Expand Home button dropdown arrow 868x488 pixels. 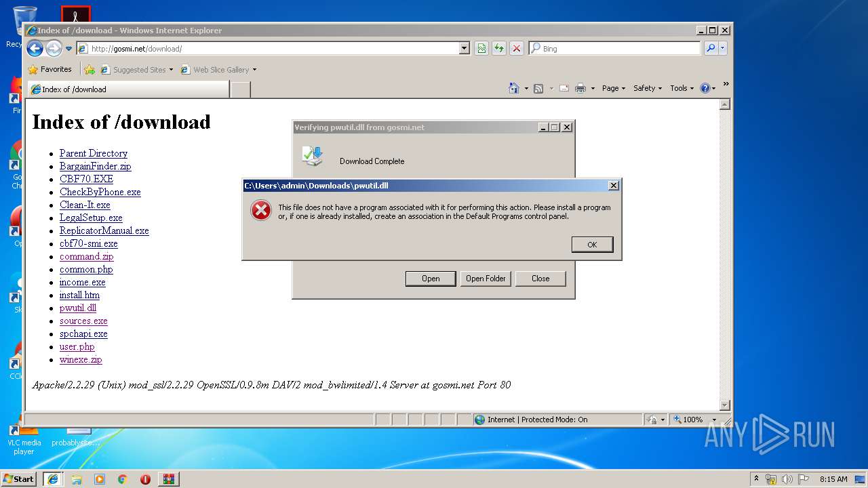[x=526, y=88]
